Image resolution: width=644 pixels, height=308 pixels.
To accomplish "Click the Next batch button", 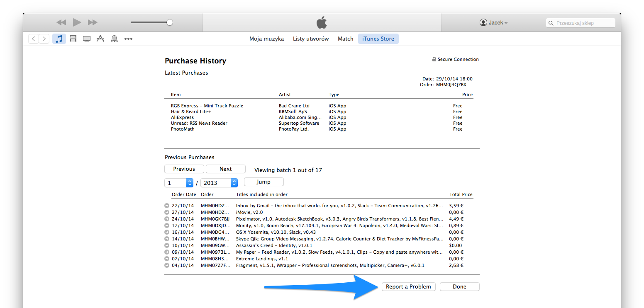I will pos(226,169).
